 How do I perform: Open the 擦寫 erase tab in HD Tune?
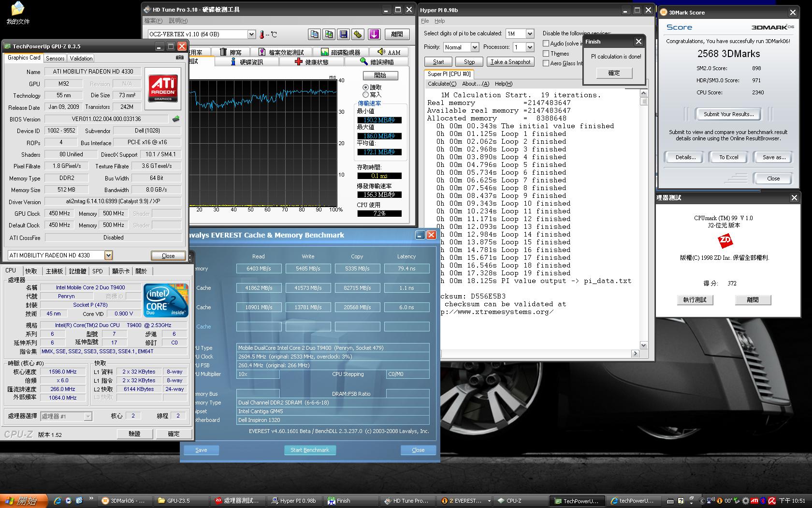tap(231, 52)
